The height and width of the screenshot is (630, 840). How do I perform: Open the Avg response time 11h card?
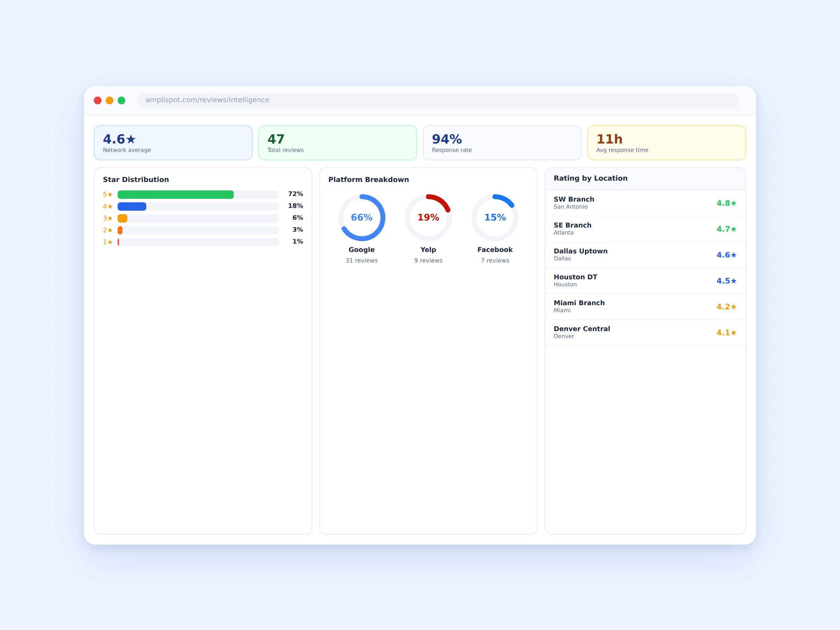pos(666,143)
